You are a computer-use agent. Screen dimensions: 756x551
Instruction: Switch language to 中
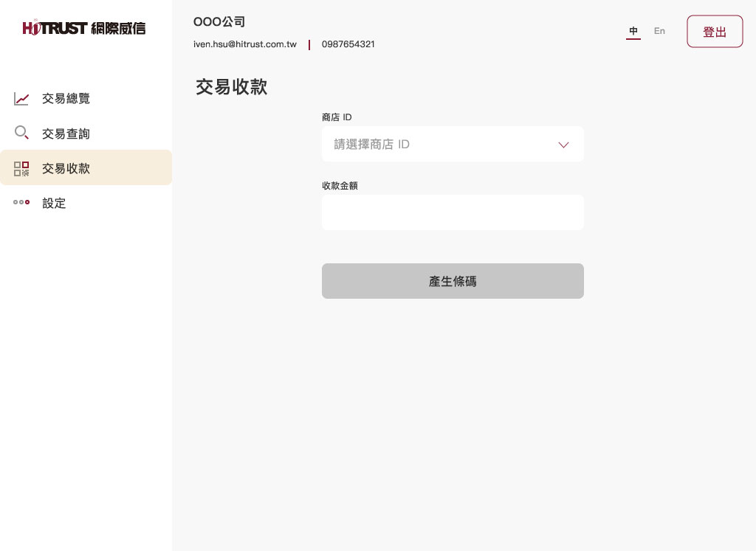coord(633,31)
